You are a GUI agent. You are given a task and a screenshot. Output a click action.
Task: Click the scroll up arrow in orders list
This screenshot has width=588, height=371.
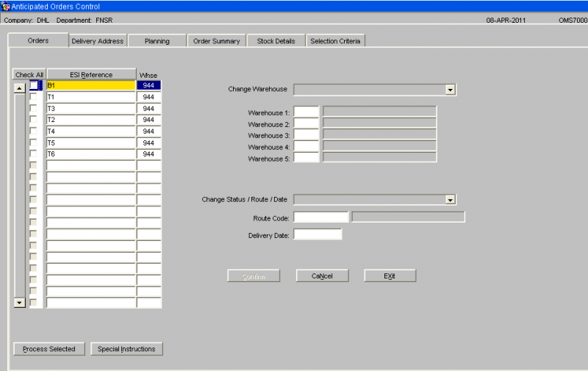pos(20,88)
